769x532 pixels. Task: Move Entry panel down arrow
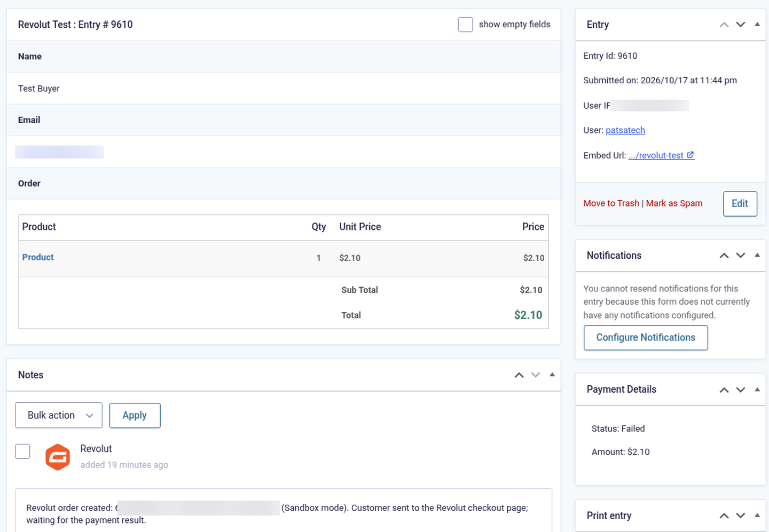pyautogui.click(x=741, y=25)
